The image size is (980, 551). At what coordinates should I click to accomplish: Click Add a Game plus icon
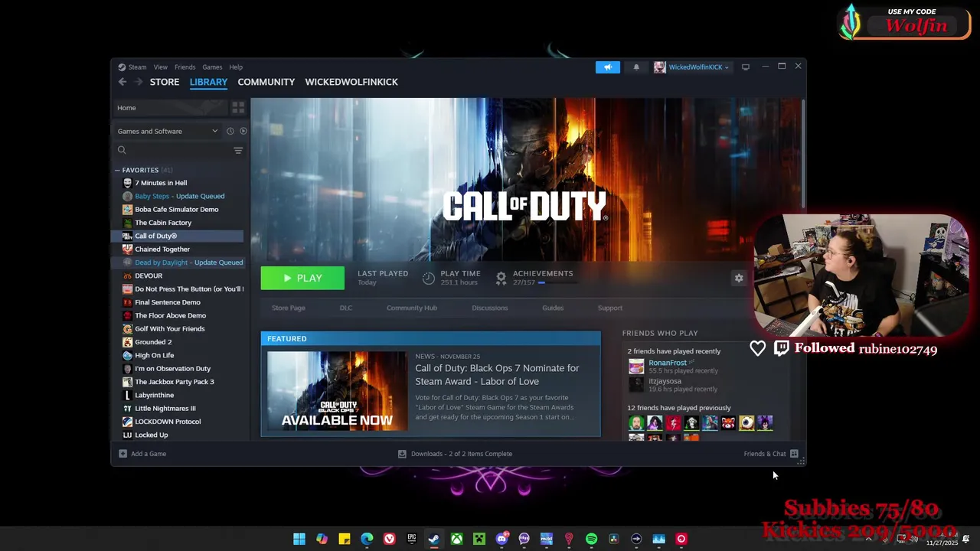[122, 454]
